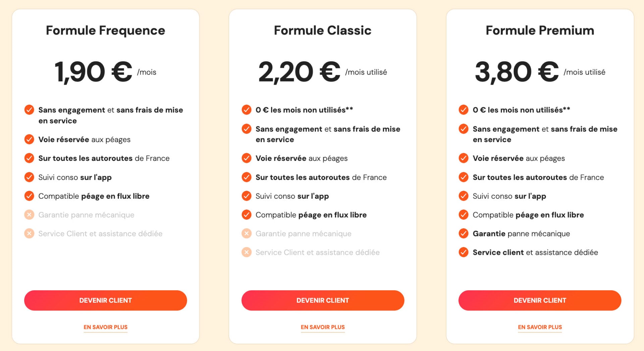Click the checkmark beside '0 € les mois non utilisés' in Classic
The height and width of the screenshot is (351, 644).
pos(247,110)
